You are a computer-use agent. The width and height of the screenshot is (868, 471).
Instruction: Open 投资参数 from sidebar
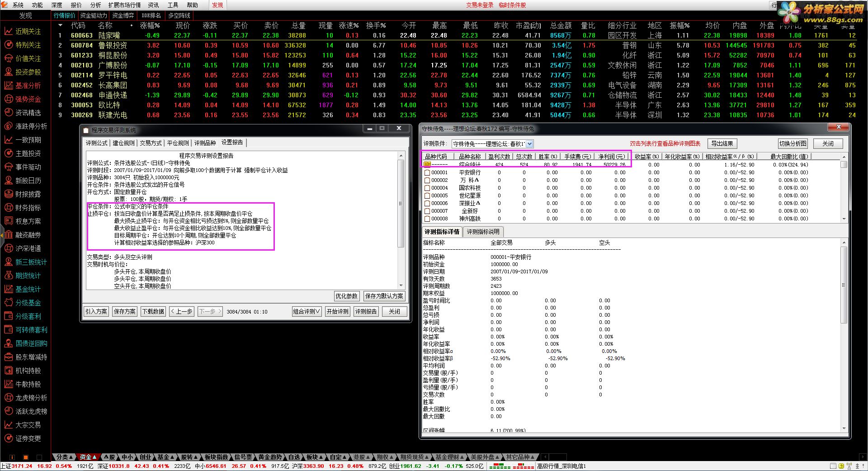(23, 72)
